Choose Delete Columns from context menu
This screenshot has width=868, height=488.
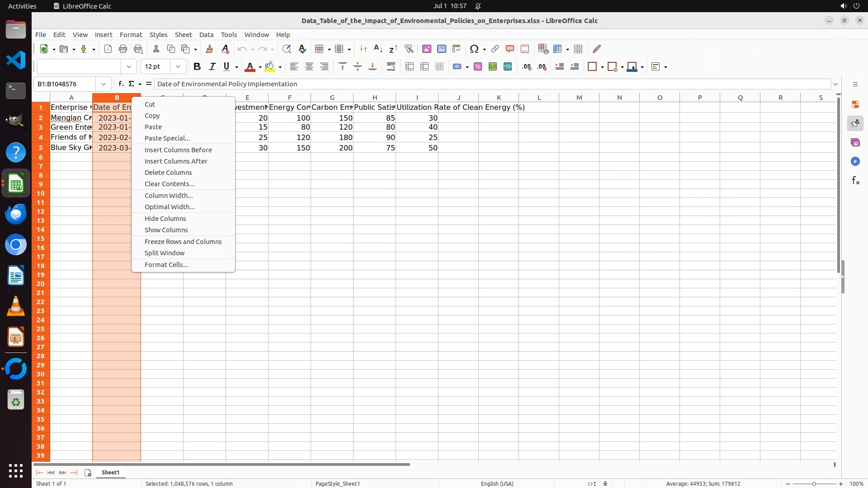click(168, 173)
